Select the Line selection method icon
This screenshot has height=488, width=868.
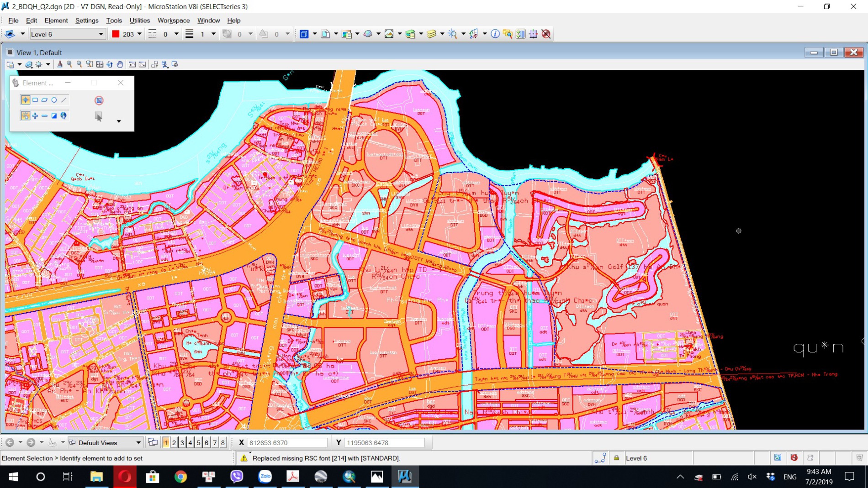tap(64, 100)
